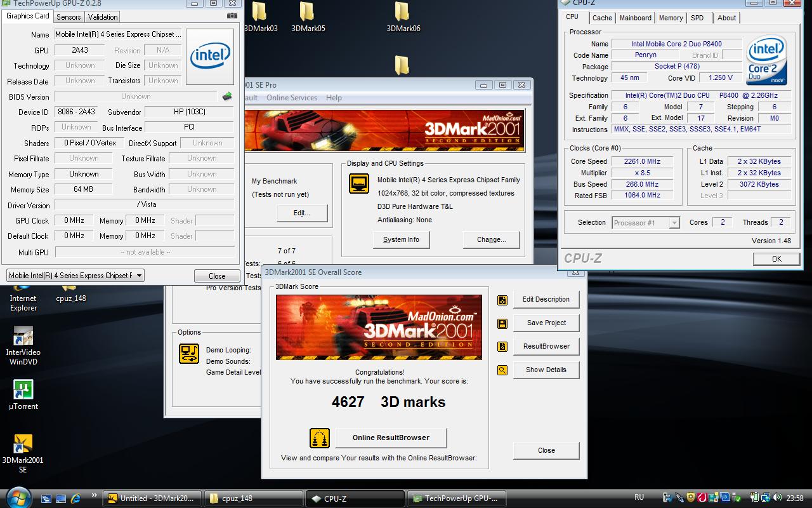Screen dimensions: 812x508
Task: Click the RU language indicator in taskbar
Action: [639, 497]
